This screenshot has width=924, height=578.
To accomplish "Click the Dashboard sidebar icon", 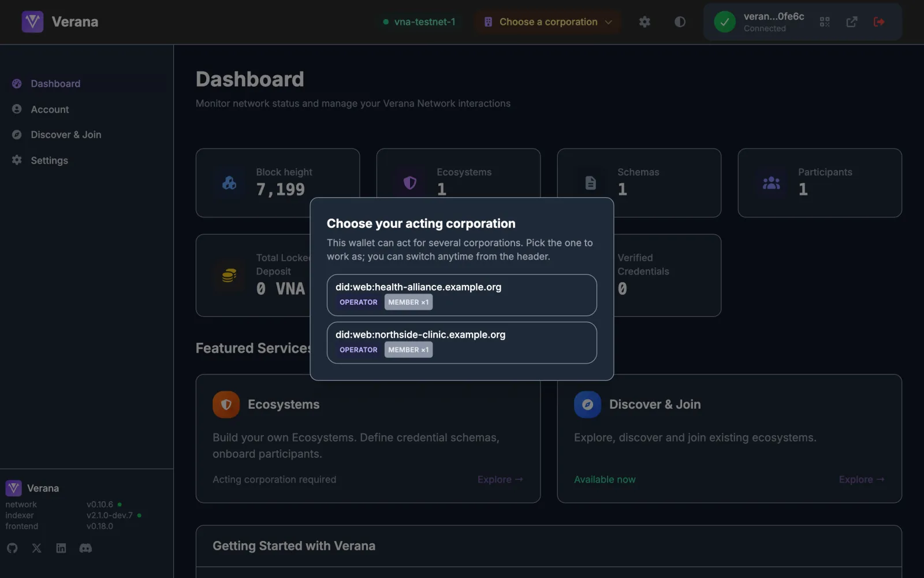I will point(17,84).
